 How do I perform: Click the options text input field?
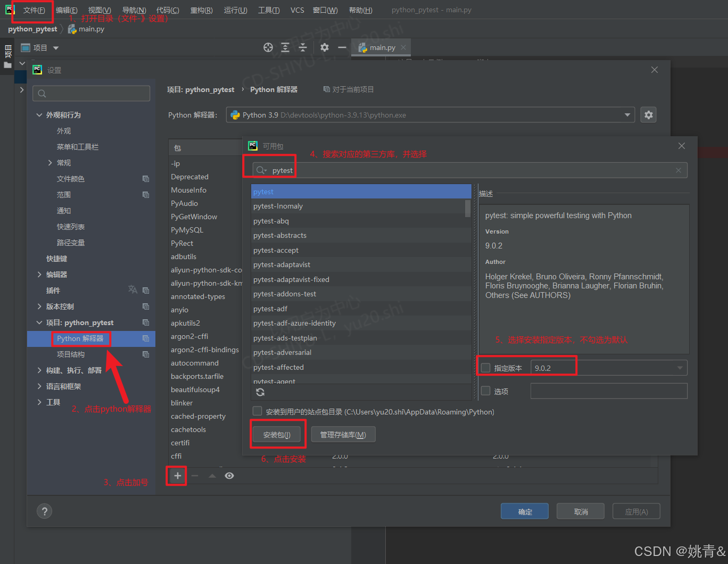(609, 391)
